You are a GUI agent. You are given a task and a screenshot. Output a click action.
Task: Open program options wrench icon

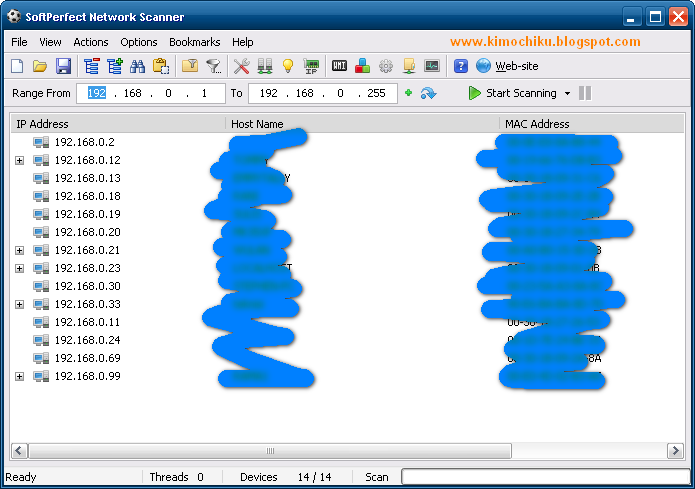coord(242,67)
